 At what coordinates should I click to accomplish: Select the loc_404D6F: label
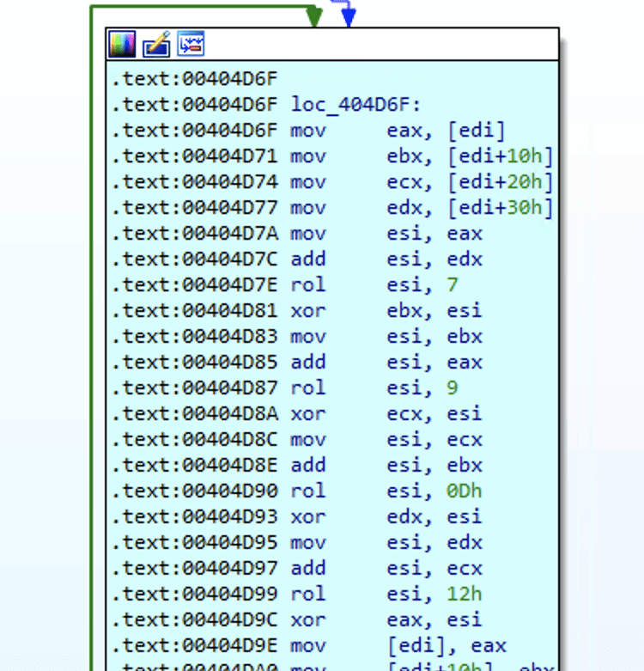(x=355, y=105)
